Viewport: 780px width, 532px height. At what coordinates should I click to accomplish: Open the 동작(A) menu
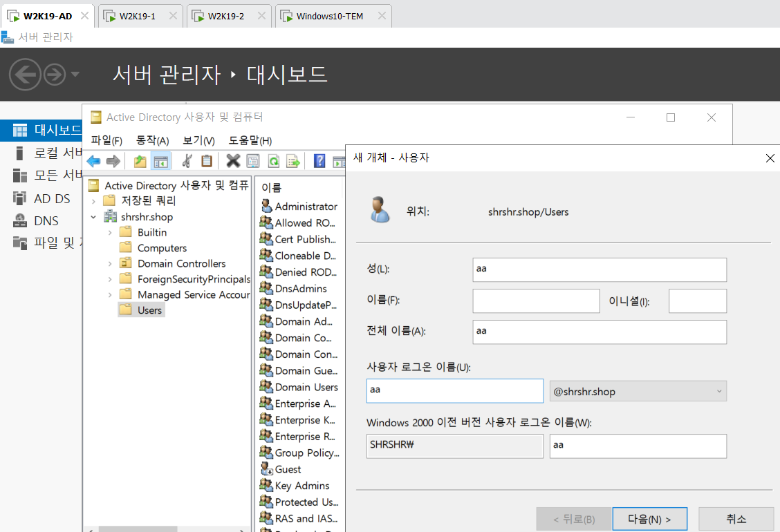tap(153, 141)
